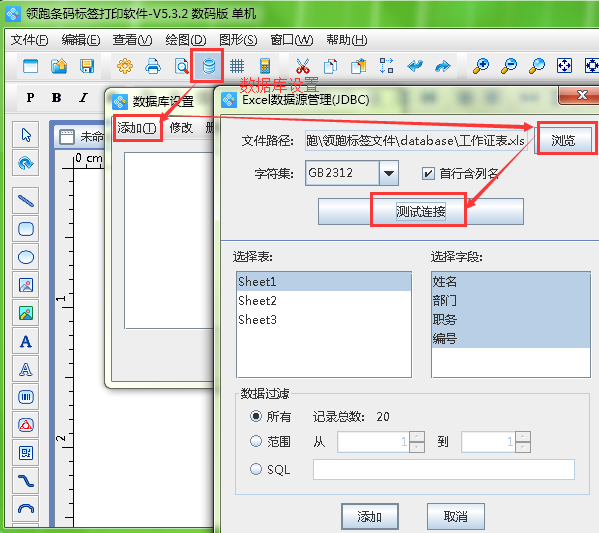The height and width of the screenshot is (533, 599).
Task: Click the 浏览 browse button
Action: pyautogui.click(x=563, y=141)
